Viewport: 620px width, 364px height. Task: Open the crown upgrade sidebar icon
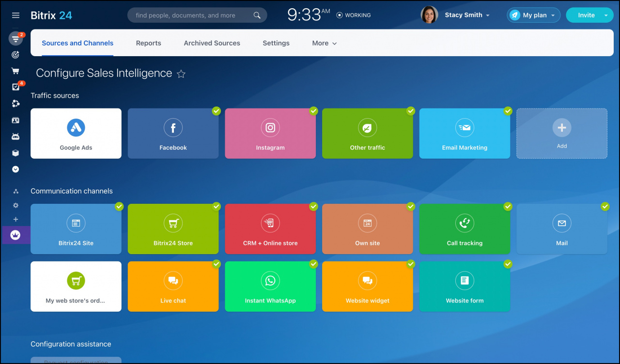15,235
